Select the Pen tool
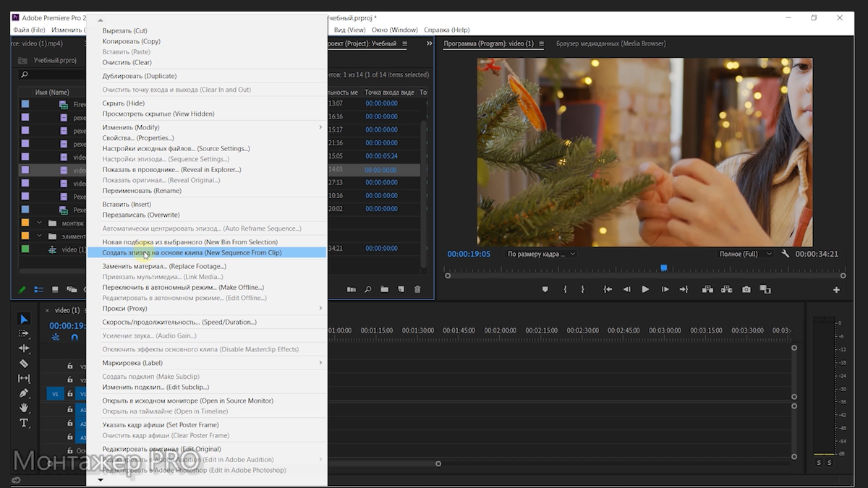The width and height of the screenshot is (868, 488). [24, 393]
